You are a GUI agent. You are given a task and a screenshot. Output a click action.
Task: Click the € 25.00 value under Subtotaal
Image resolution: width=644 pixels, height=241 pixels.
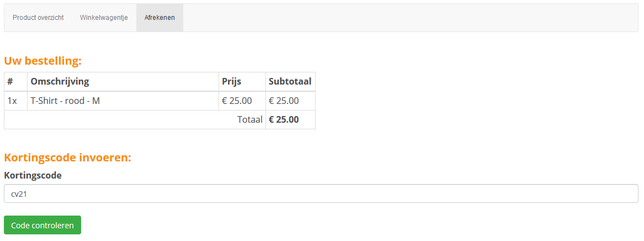click(x=284, y=101)
